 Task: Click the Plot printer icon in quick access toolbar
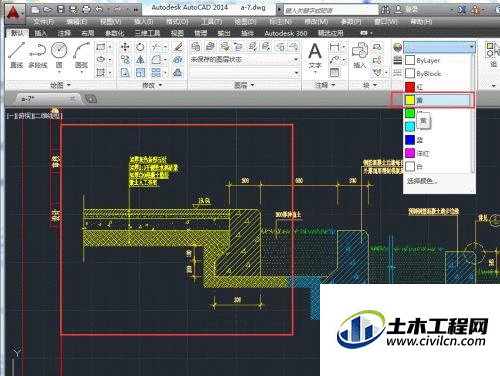point(86,9)
